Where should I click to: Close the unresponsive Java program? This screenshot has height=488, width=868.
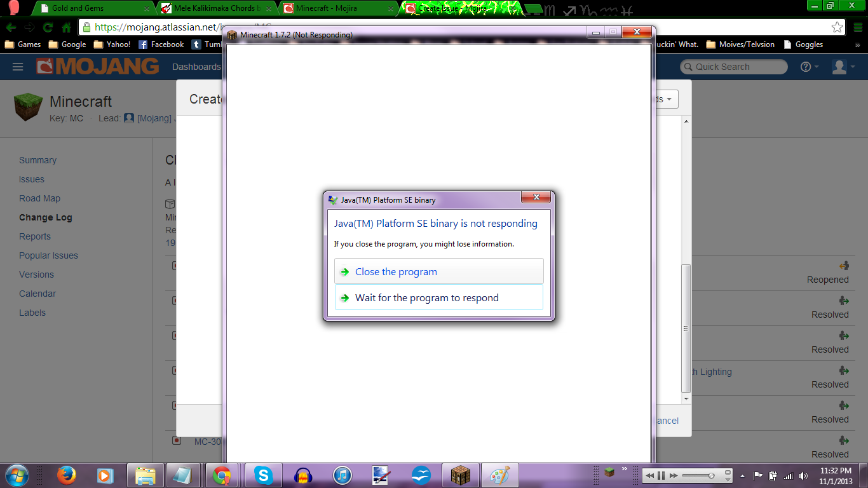click(439, 271)
